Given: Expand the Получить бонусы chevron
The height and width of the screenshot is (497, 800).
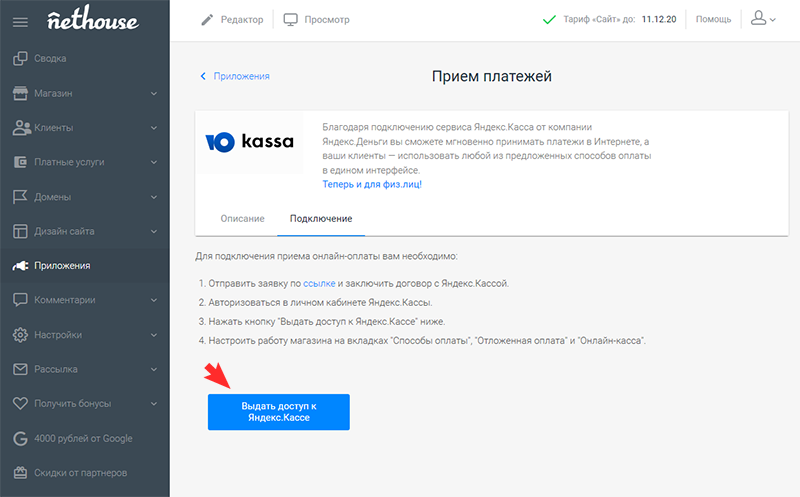Looking at the screenshot, I should (x=154, y=404).
